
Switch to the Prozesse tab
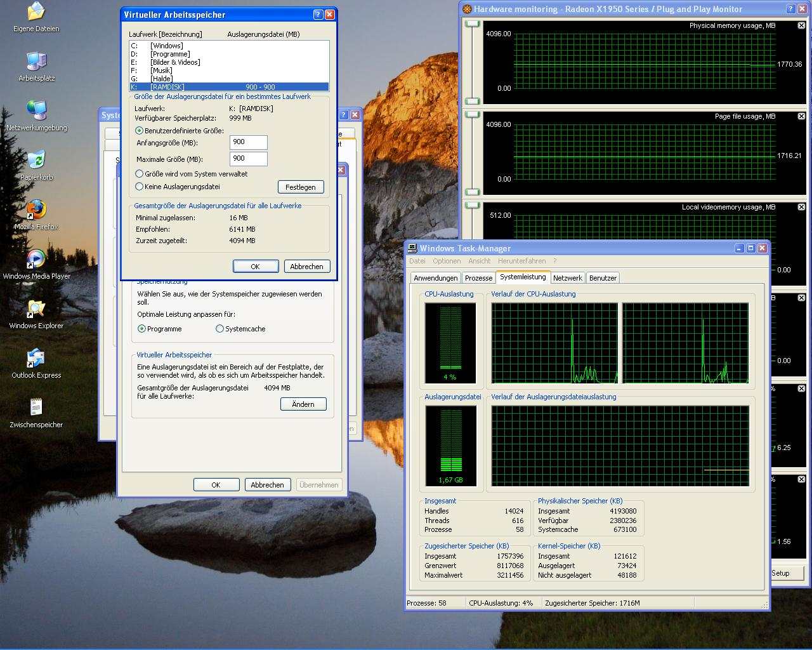[478, 278]
